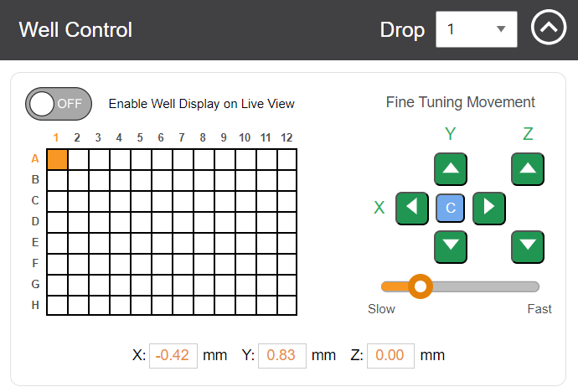Select well A12 in the grid

click(287, 158)
